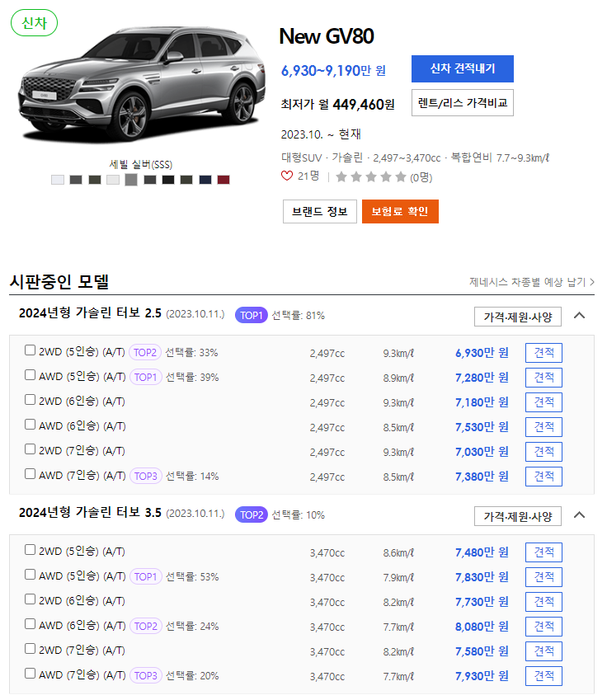
Task: Click 견적 for the 7,480만 원 trim
Action: pos(543,552)
